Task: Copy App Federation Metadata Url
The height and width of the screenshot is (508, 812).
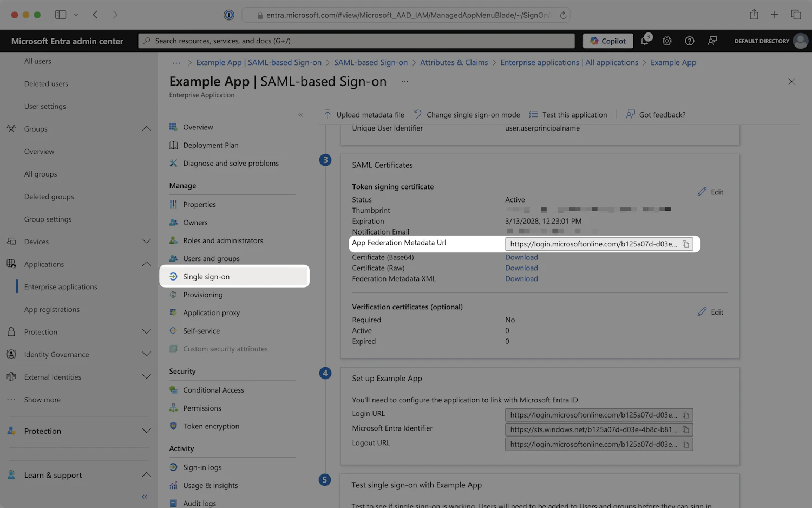Action: pyautogui.click(x=685, y=244)
